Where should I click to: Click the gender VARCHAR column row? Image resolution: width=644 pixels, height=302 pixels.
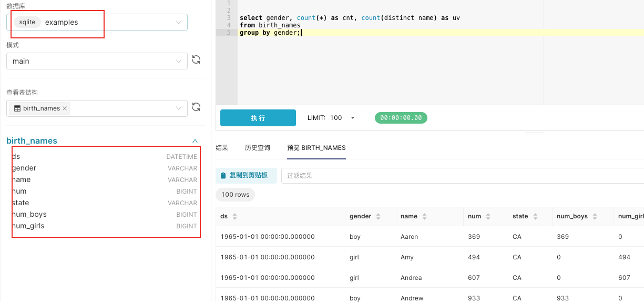(105, 168)
